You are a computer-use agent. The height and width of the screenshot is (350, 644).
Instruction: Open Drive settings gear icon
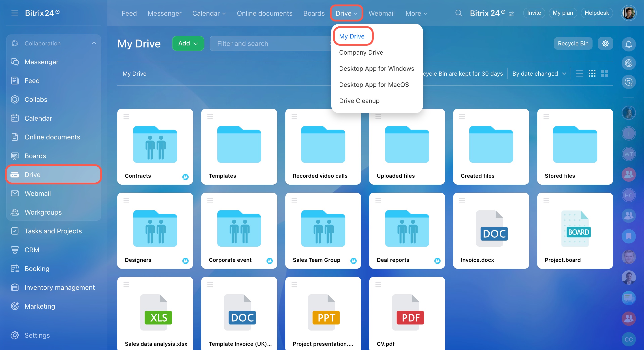tap(605, 43)
